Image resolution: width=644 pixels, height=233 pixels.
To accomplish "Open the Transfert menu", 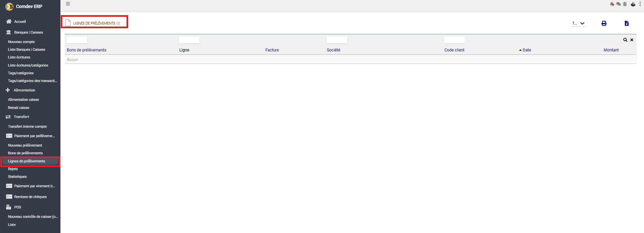I will coord(21,117).
